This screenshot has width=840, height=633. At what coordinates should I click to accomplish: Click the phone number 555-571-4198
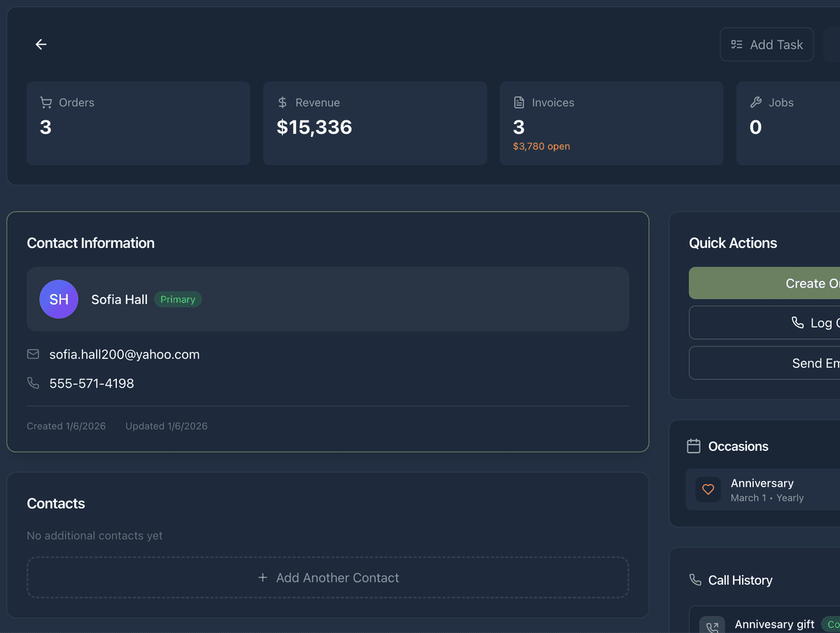tap(92, 383)
